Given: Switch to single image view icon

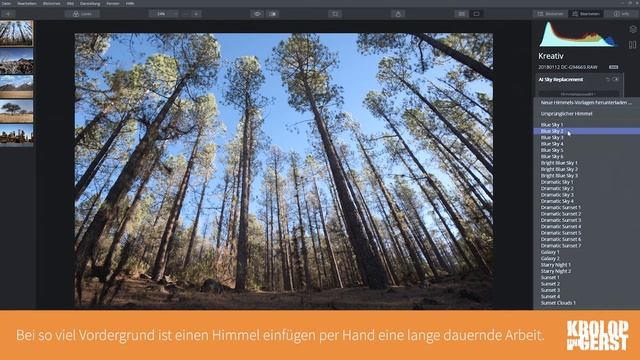Looking at the screenshot, I should (476, 14).
